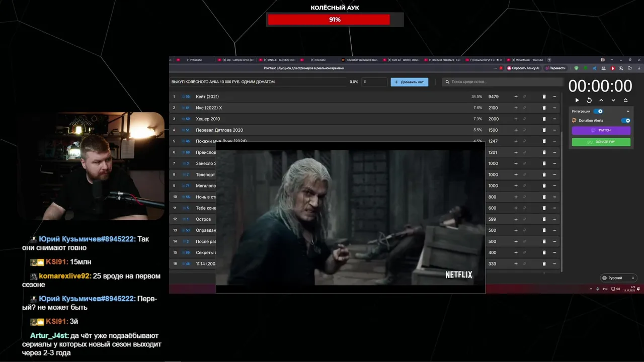Switch to the MovieMaker - YouTube tab
Image resolution: width=644 pixels, height=362 pixels.
[525, 60]
